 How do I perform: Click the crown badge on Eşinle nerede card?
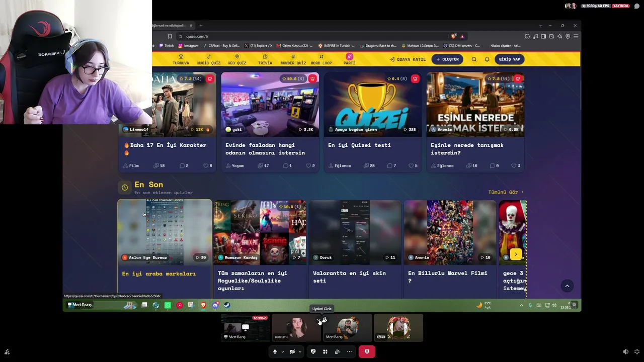pyautogui.click(x=518, y=78)
